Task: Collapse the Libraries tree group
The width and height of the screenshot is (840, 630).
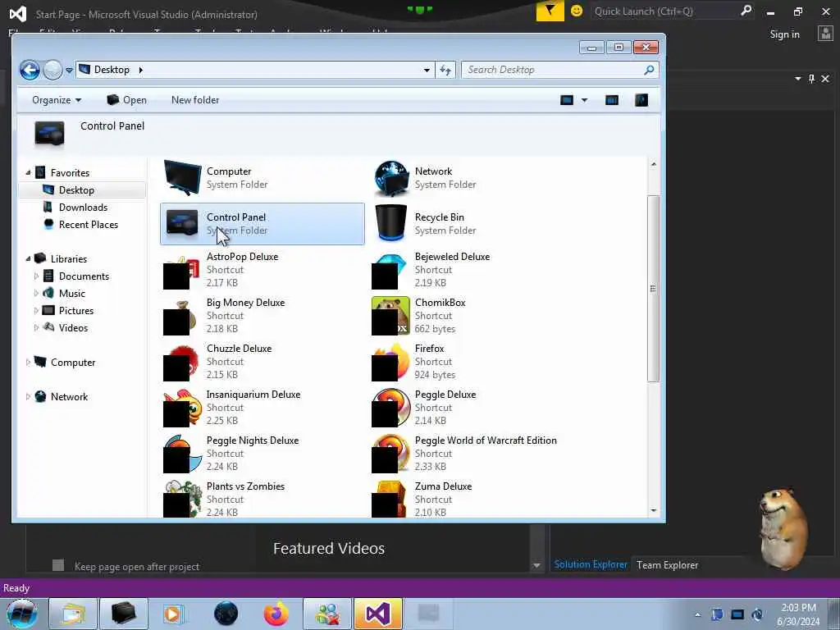Action: pyautogui.click(x=28, y=258)
